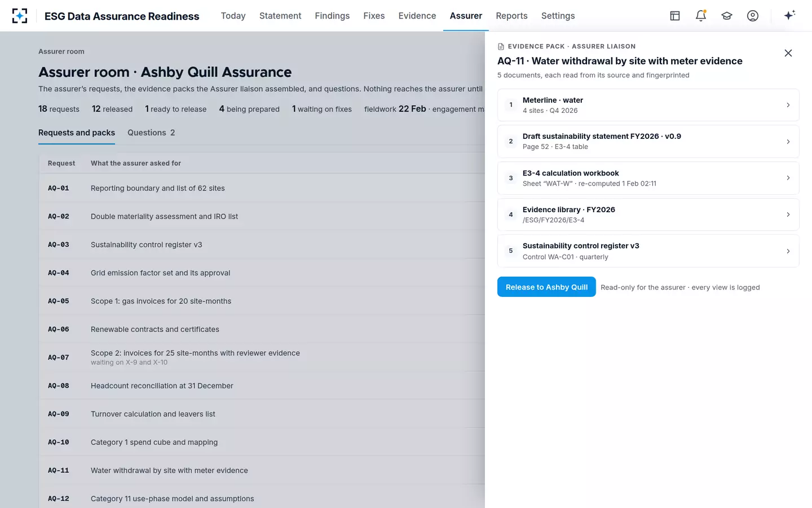Expand Draft sustainability statement FY2026 chevron
This screenshot has height=508, width=812.
tap(788, 142)
